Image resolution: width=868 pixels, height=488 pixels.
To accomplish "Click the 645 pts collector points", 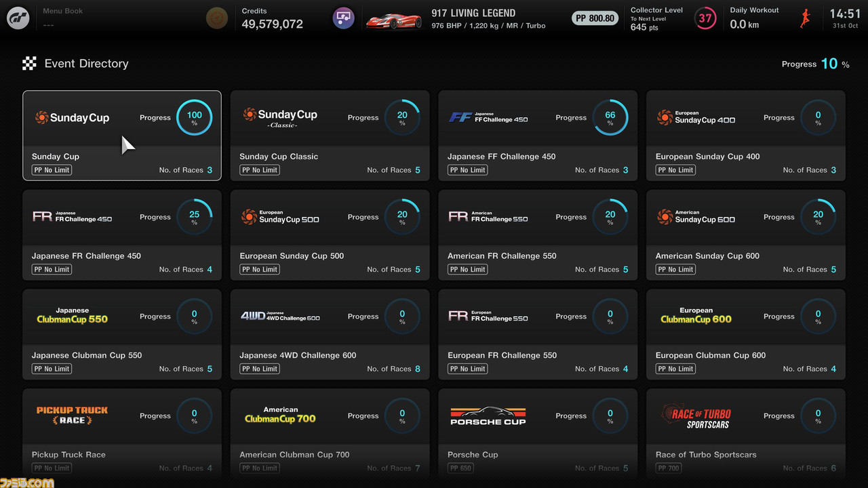I will 644,28.
